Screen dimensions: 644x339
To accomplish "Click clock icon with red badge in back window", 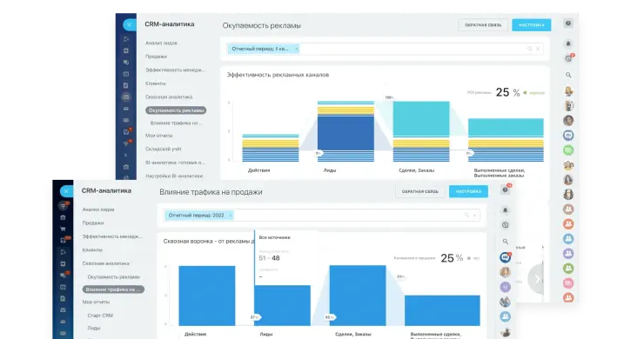I will pos(568,58).
